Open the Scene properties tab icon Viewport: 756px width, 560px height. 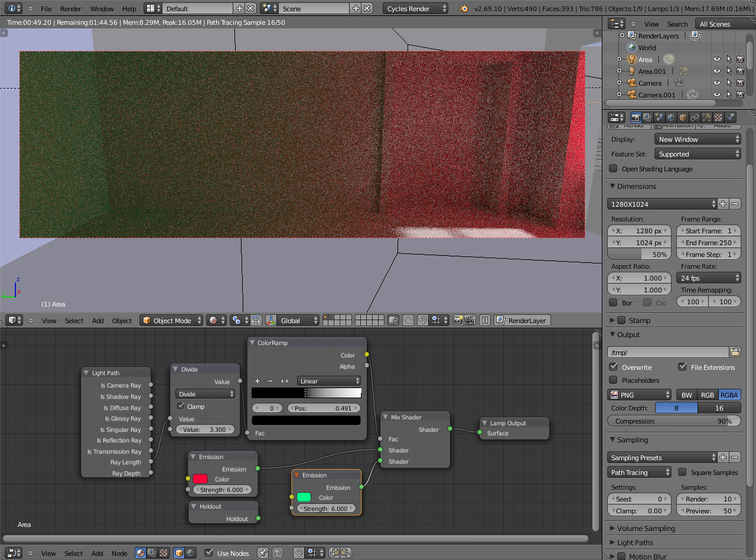pos(659,118)
